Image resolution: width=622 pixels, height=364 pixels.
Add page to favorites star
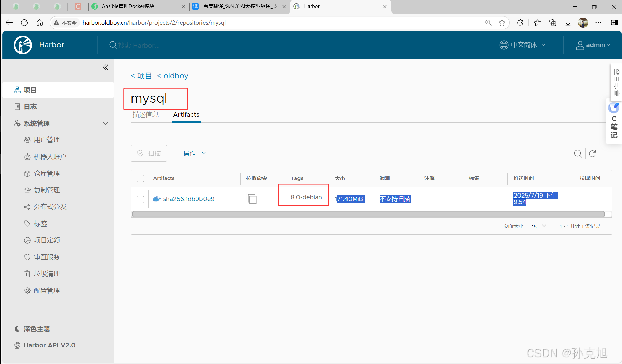(x=502, y=23)
